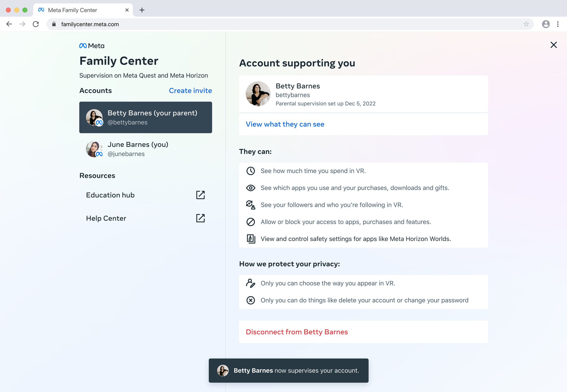Click the safety settings document icon
The image size is (567, 392).
(251, 239)
